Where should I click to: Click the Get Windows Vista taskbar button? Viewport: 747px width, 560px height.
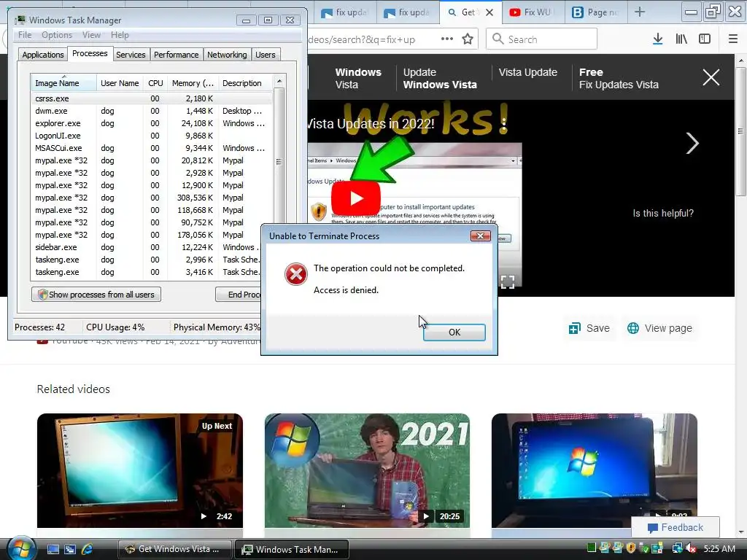click(174, 549)
